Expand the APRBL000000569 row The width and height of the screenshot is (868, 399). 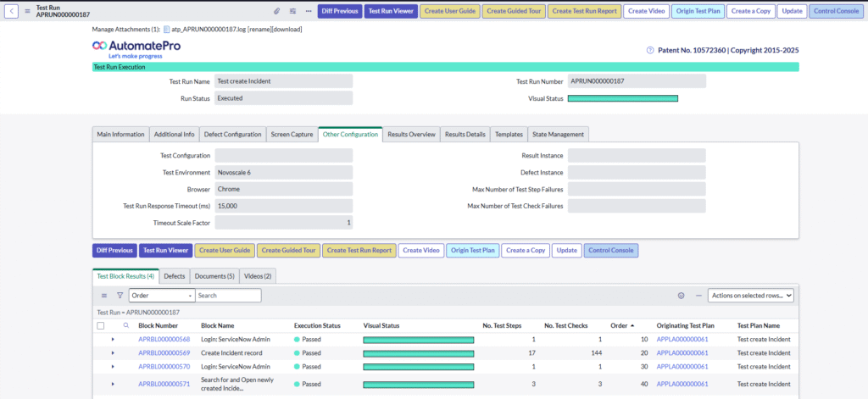click(x=113, y=352)
